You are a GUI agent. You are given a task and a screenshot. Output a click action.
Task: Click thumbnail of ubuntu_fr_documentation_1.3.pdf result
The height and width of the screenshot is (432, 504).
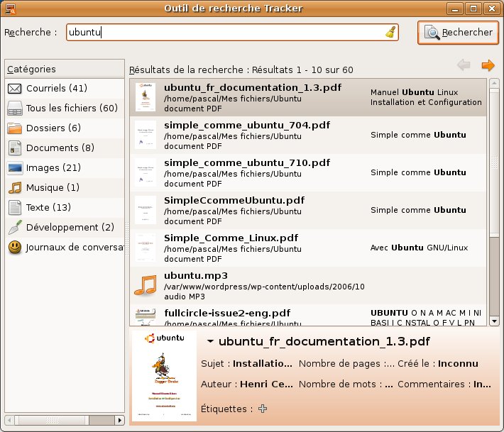tap(146, 97)
